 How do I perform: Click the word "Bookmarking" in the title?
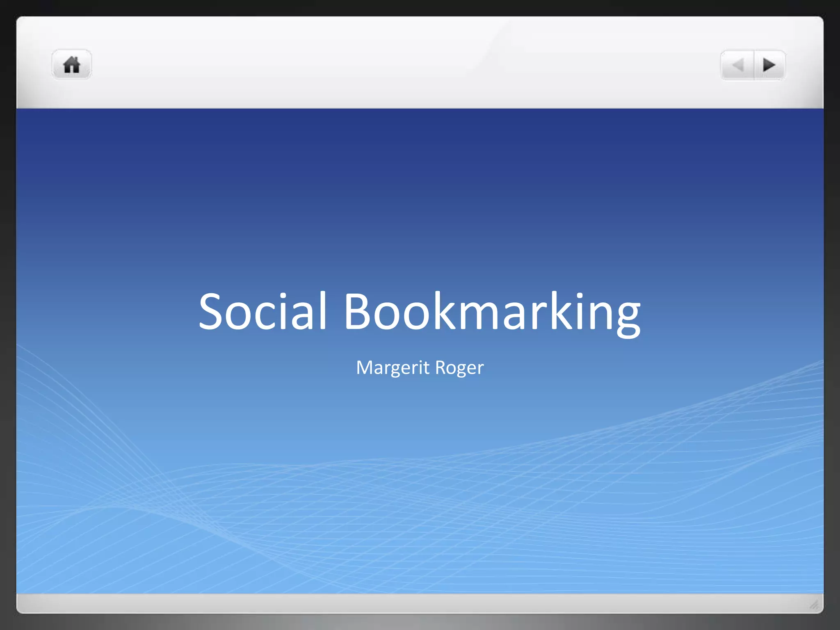pyautogui.click(x=491, y=311)
